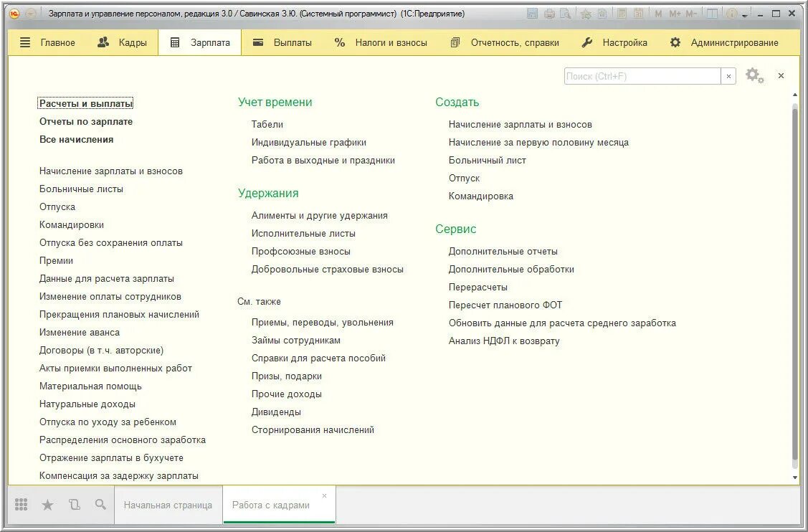Open Займы сотрудникам link

[x=296, y=341]
